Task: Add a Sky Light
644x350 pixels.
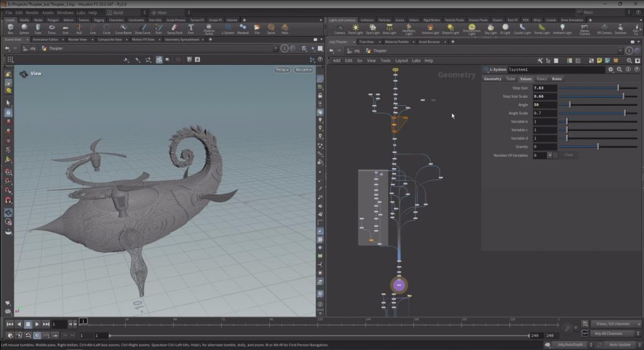Action: tap(491, 29)
